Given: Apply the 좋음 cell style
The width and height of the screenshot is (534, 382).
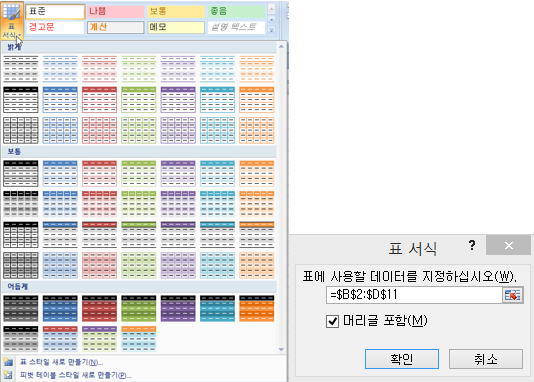Looking at the screenshot, I should (236, 11).
